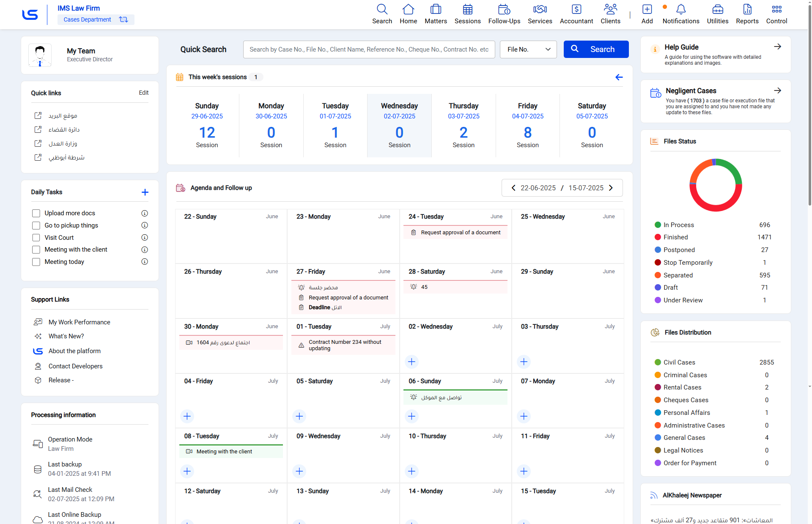This screenshot has height=524, width=812.
Task: Collapse this week's sessions with back arrow
Action: [x=619, y=77]
